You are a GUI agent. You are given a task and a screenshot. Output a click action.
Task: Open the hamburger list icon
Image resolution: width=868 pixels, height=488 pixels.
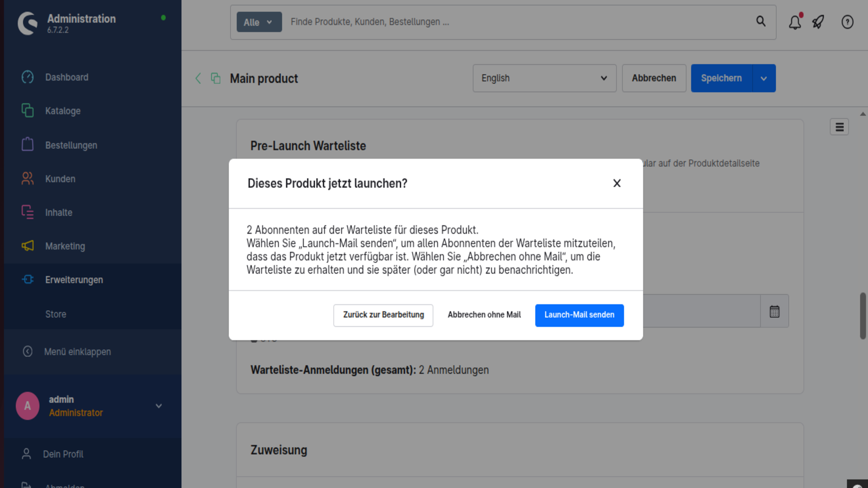[840, 127]
